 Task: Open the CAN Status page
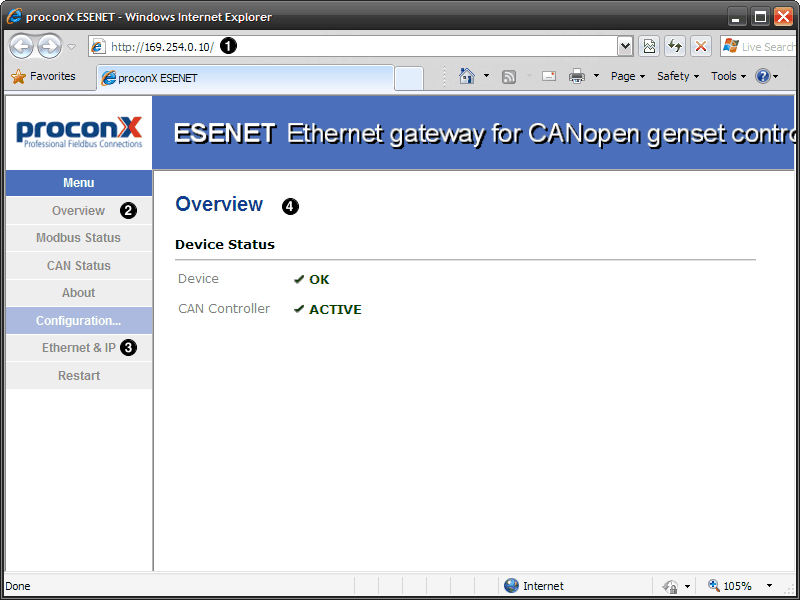[79, 266]
